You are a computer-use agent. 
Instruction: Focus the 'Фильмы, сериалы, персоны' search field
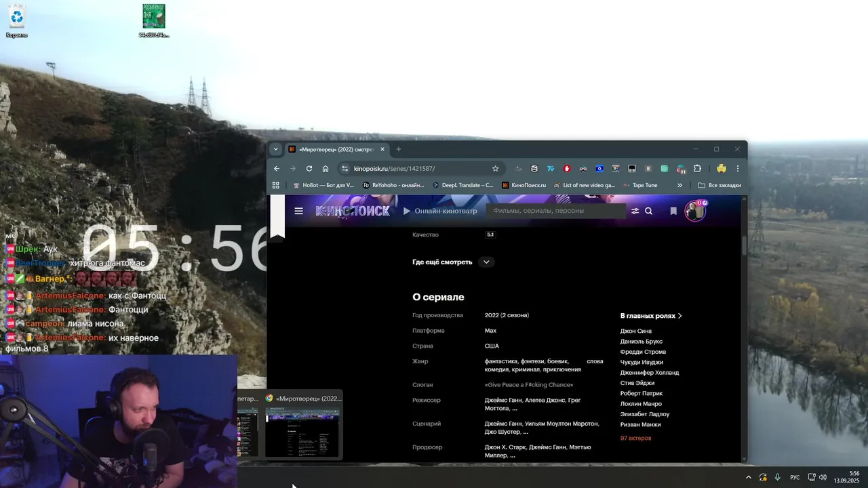(556, 211)
